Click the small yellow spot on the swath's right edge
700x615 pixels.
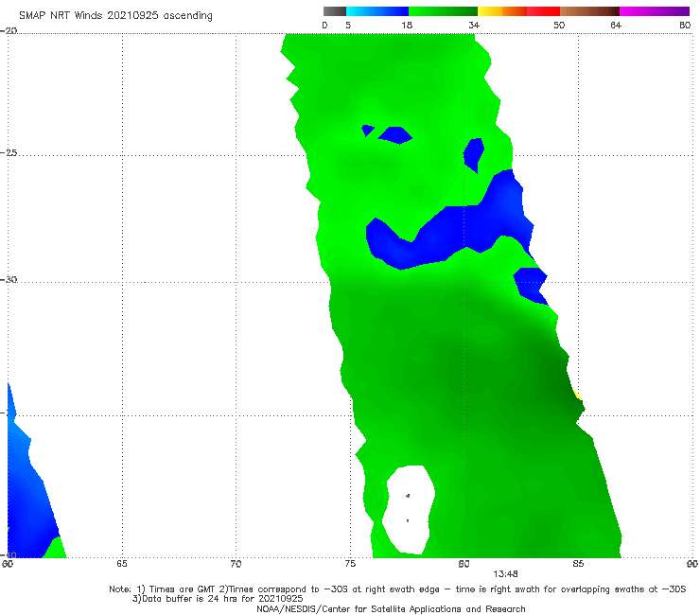[577, 395]
